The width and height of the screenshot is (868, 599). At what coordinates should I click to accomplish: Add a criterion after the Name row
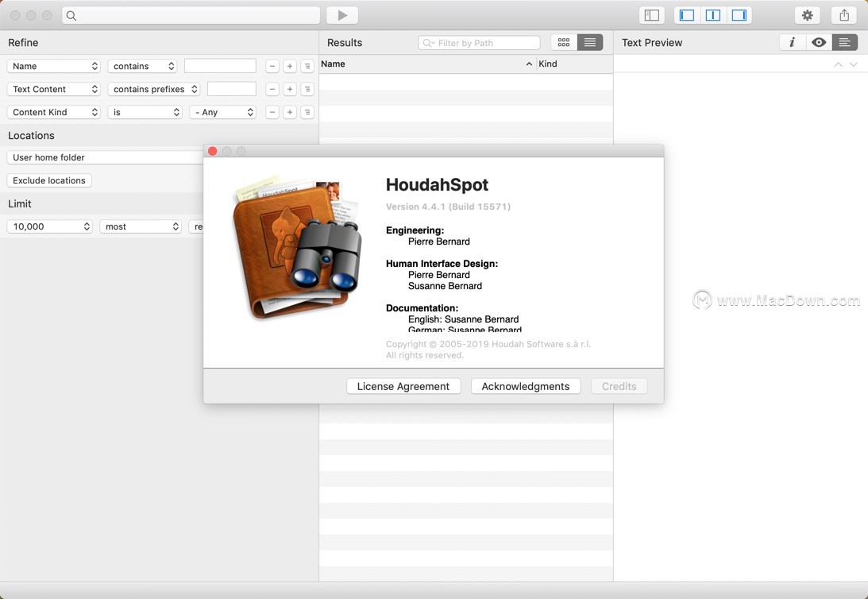click(x=290, y=66)
